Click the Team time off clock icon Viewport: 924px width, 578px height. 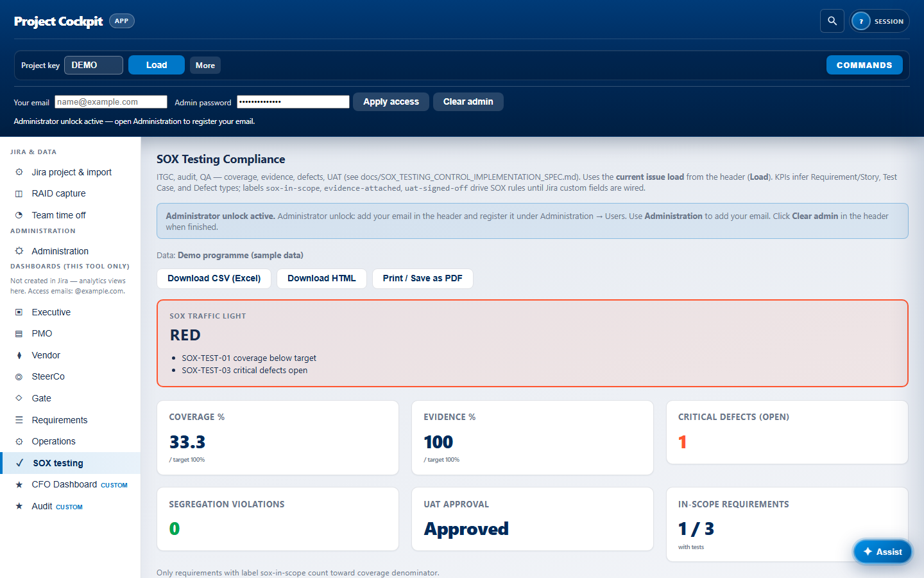coord(19,215)
